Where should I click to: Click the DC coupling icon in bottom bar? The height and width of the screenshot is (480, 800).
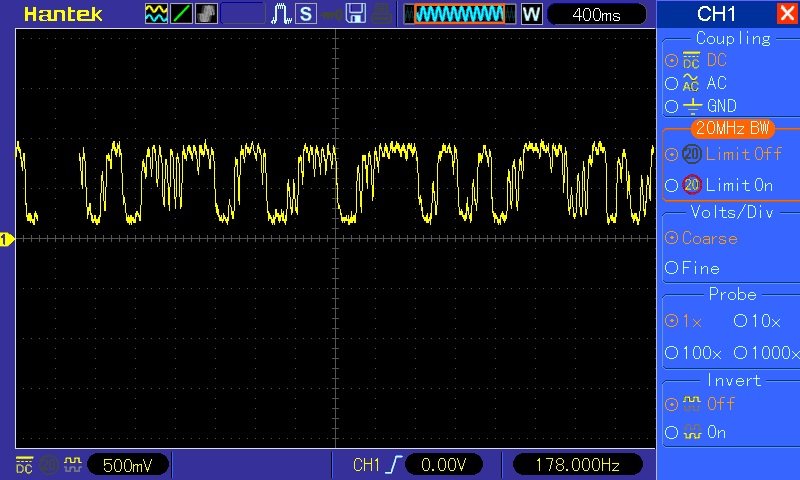24,465
